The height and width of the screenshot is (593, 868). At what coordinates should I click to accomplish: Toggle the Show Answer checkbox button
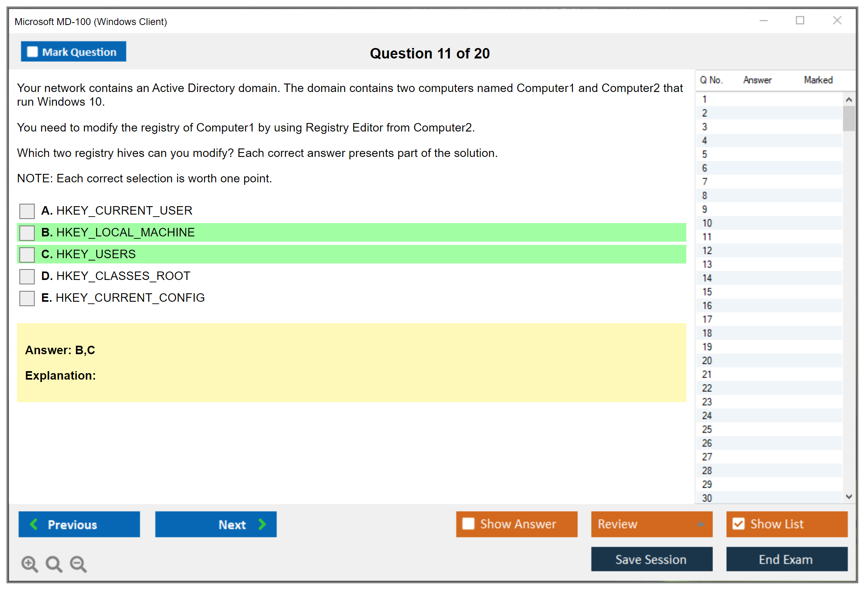coord(468,524)
